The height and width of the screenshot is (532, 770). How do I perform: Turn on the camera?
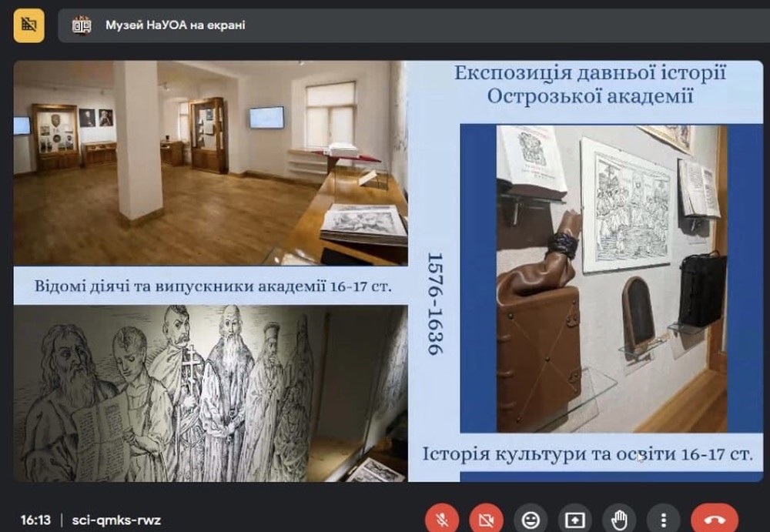[486, 520]
